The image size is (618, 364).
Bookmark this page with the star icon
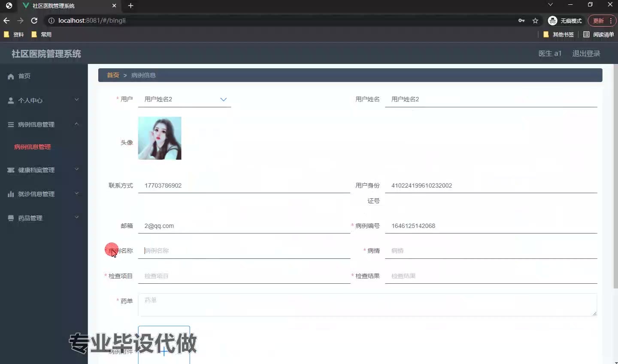point(535,21)
